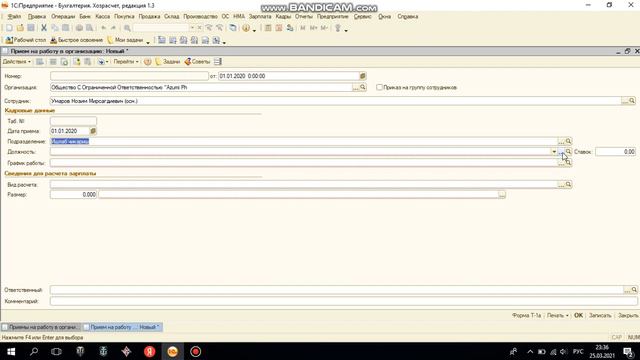Open the Должность magnifier lookup icon

click(x=568, y=152)
